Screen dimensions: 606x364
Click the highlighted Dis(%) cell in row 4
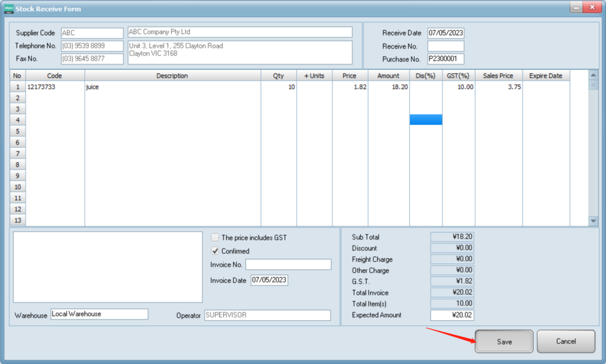[x=426, y=120]
